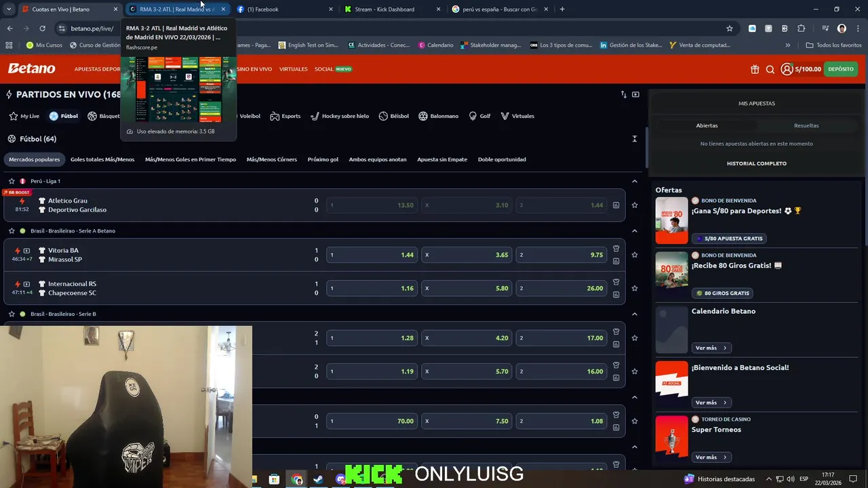Open stats icon for Atletico Grau match
The width and height of the screenshot is (868, 488).
[x=616, y=205]
